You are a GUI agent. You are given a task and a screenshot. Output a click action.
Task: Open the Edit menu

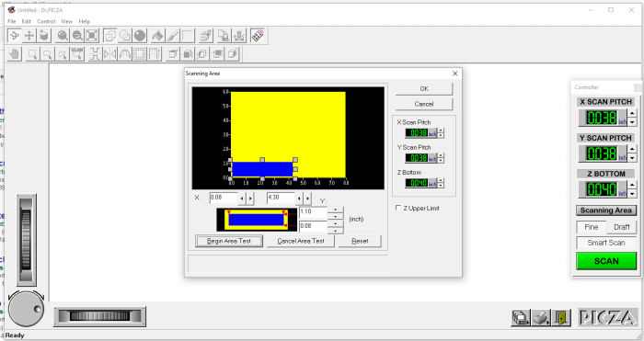tap(27, 21)
